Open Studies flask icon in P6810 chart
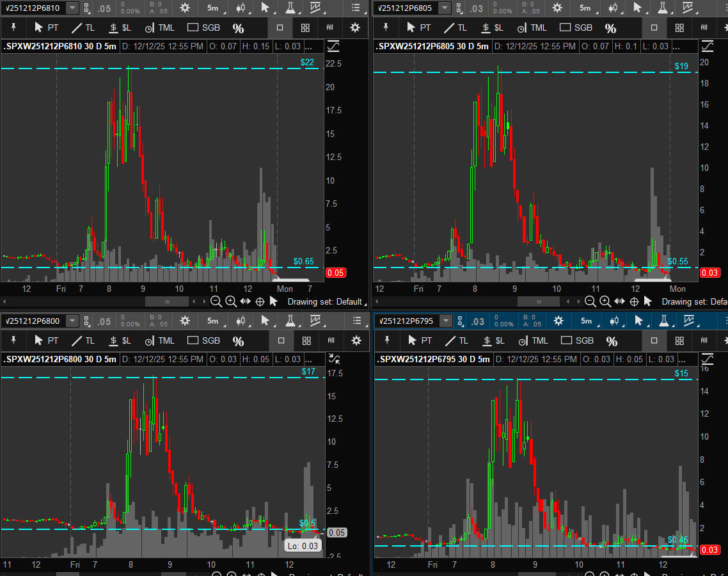This screenshot has width=728, height=576. pyautogui.click(x=290, y=8)
